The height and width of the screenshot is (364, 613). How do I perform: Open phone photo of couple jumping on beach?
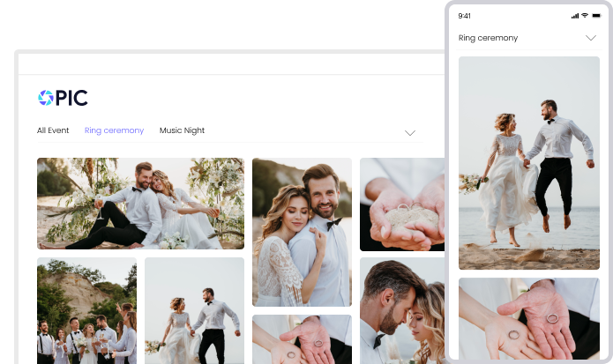[529, 163]
